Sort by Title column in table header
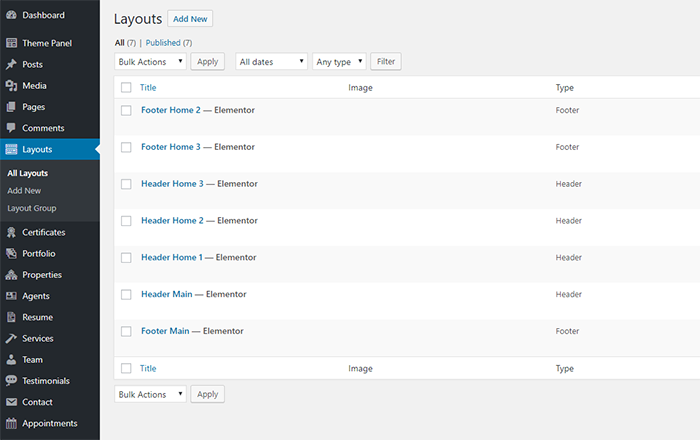700x440 pixels. [148, 87]
